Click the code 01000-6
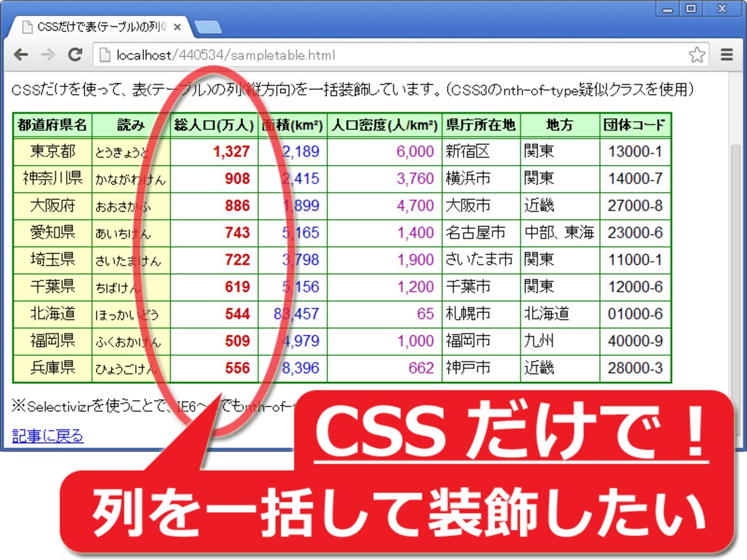747x560 pixels. pyautogui.click(x=636, y=314)
